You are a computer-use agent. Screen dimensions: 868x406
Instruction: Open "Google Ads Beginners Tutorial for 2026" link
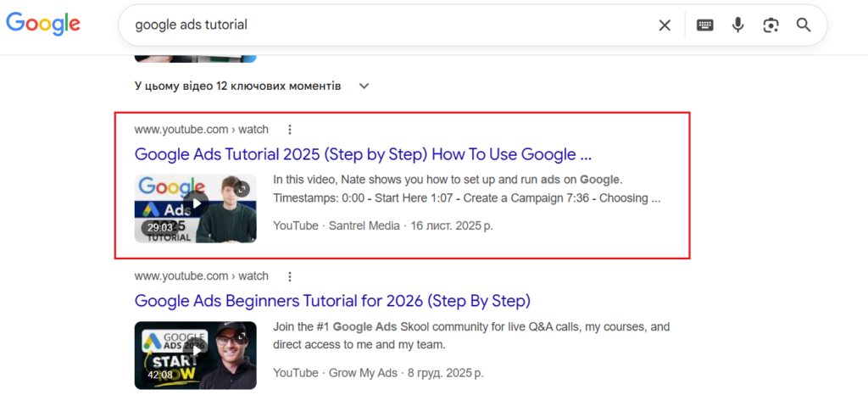click(332, 301)
